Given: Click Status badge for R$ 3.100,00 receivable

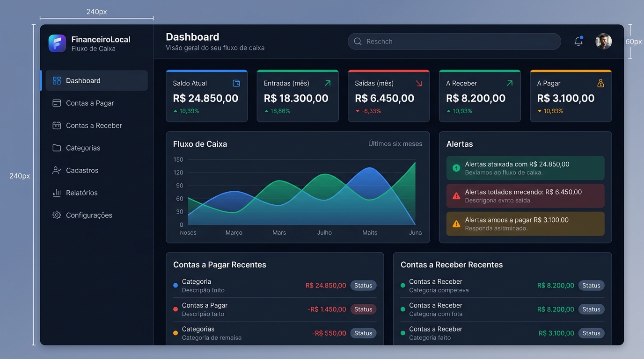Looking at the screenshot, I should [x=591, y=333].
